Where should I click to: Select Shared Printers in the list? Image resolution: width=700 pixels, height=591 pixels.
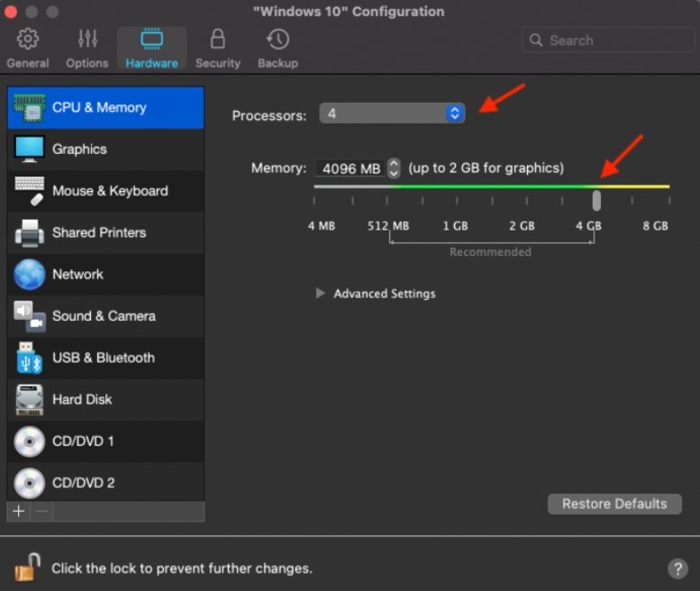coord(105,232)
